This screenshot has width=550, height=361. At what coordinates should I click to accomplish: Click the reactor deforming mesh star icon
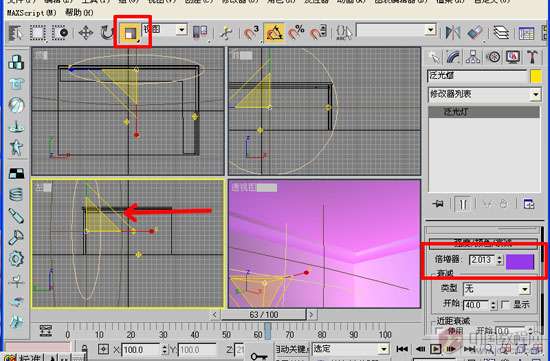tap(16, 148)
